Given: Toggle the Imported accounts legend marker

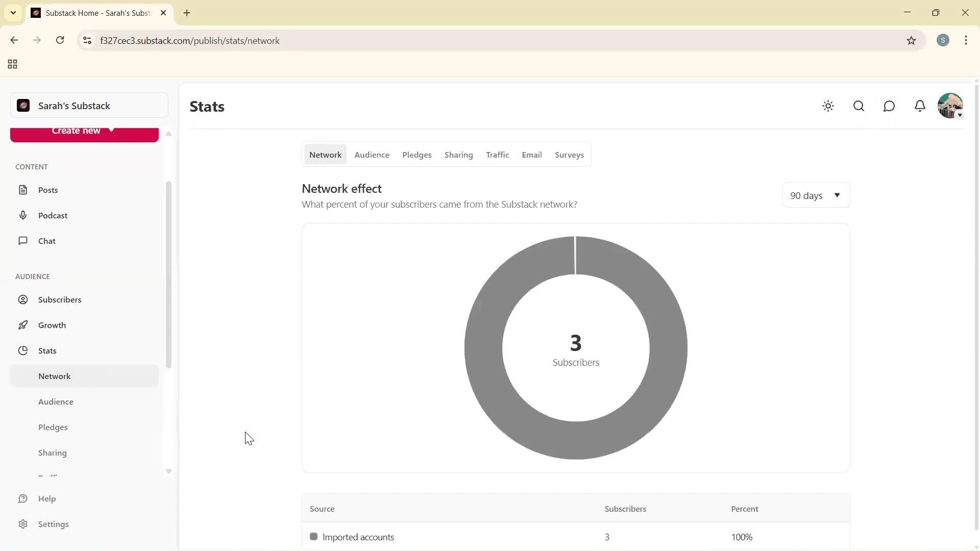Looking at the screenshot, I should (x=314, y=537).
